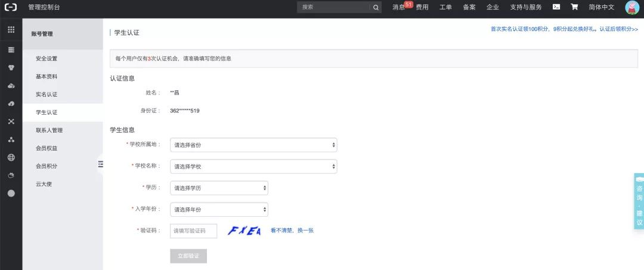This screenshot has width=644, height=270.
Task: Open 消息 in the top bar
Action: click(x=398, y=7)
